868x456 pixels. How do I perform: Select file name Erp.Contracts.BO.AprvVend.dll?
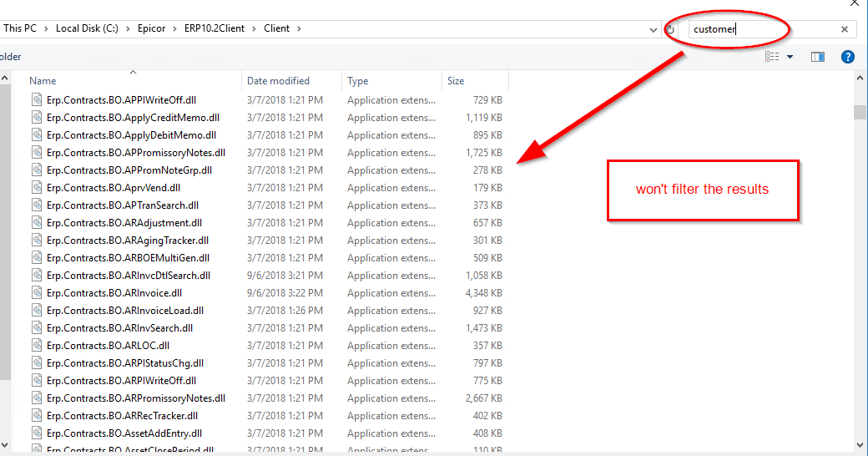114,188
